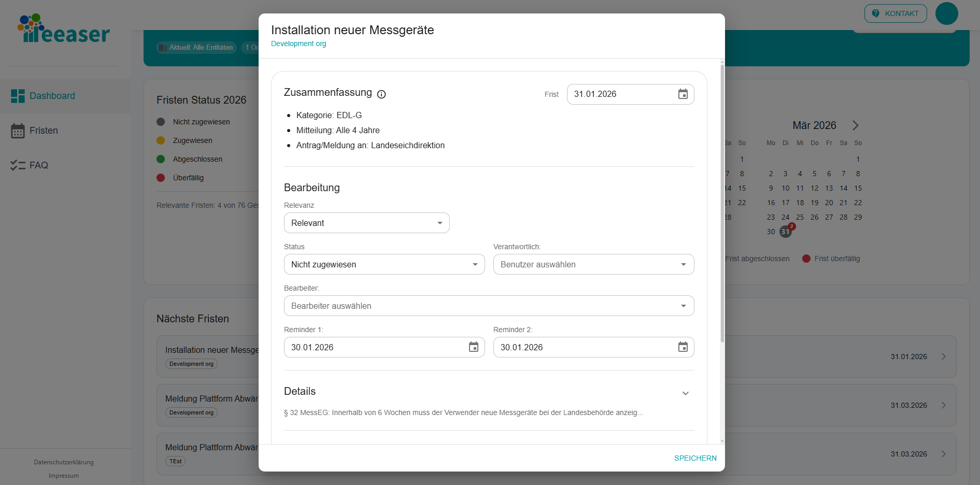Click the SPEICHERN button
The width and height of the screenshot is (980, 485).
click(695, 458)
